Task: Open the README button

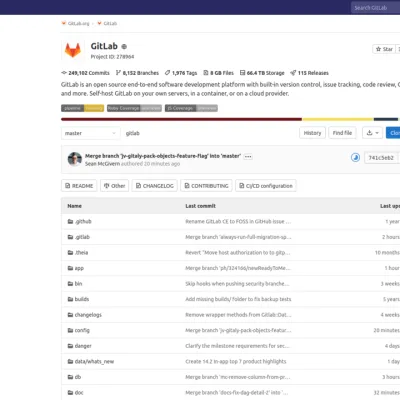Action: click(79, 186)
